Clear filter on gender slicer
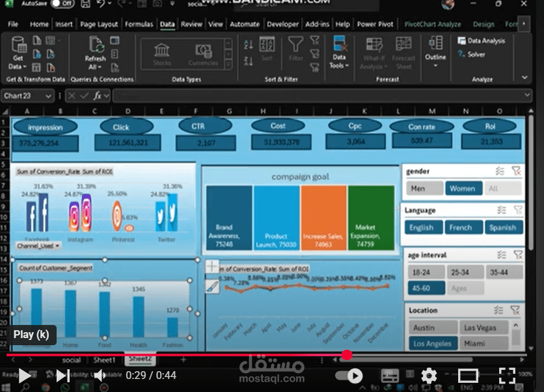Screen dimensions: 544x392 pos(516,171)
